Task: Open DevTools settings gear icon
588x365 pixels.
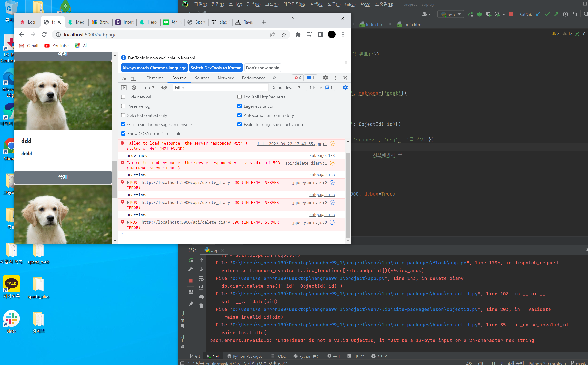Action: [326, 78]
